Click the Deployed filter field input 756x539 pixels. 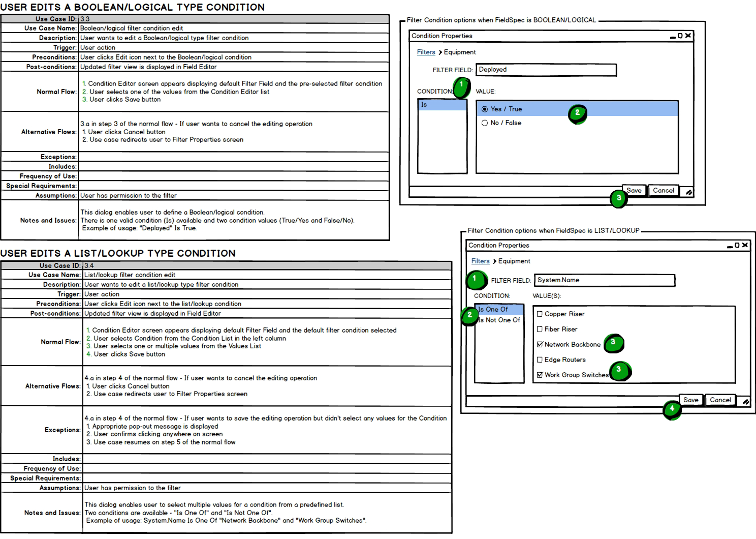(x=547, y=70)
